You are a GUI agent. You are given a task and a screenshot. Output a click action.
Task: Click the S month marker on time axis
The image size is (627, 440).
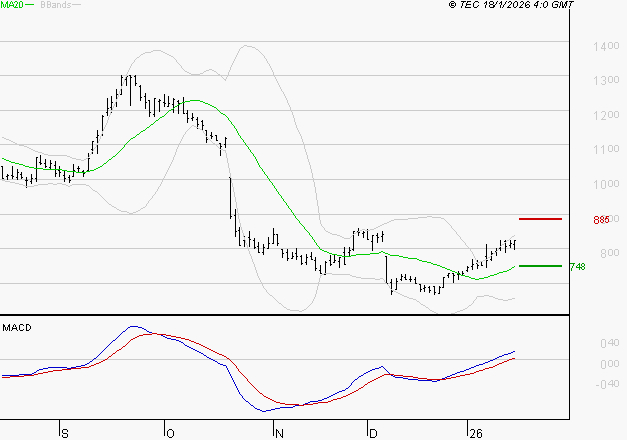coord(65,433)
